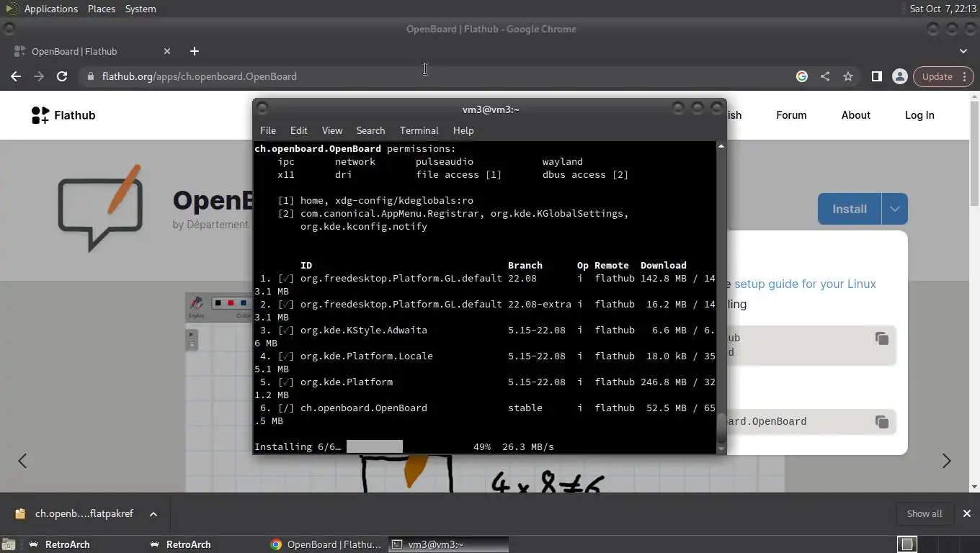Viewport: 980px width, 553px height.
Task: Click the site lock icon in address bar
Action: pyautogui.click(x=90, y=76)
